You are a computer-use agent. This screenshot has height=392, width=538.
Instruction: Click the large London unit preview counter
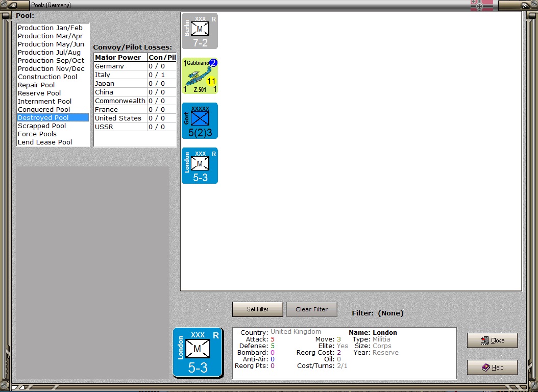(198, 353)
